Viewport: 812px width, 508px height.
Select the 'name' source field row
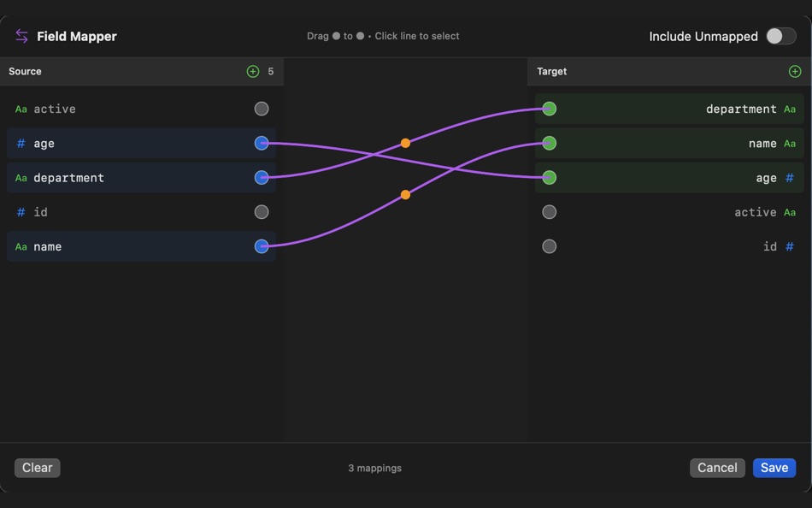click(x=128, y=246)
